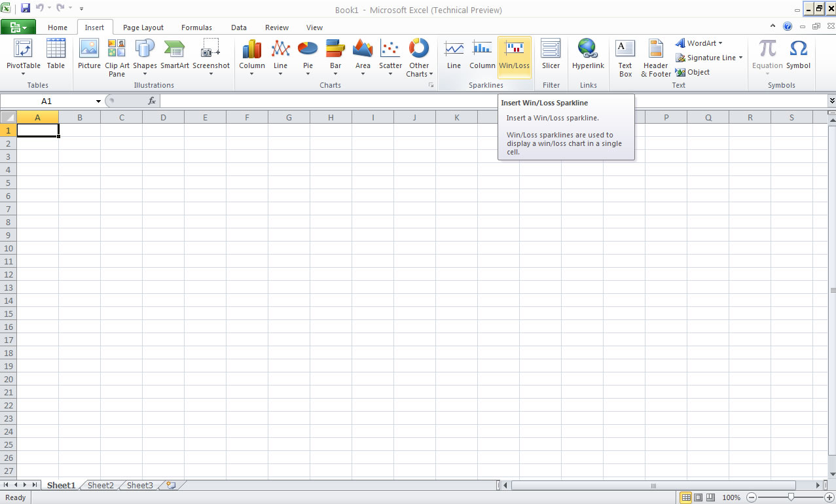The height and width of the screenshot is (504, 836).
Task: Insert a Line sparkline
Action: [x=454, y=58]
